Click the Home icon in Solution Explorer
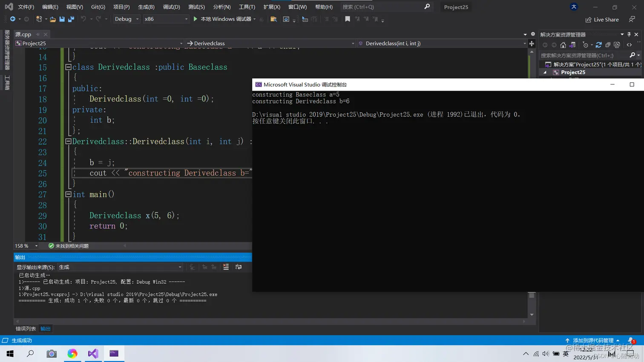 pos(563,45)
